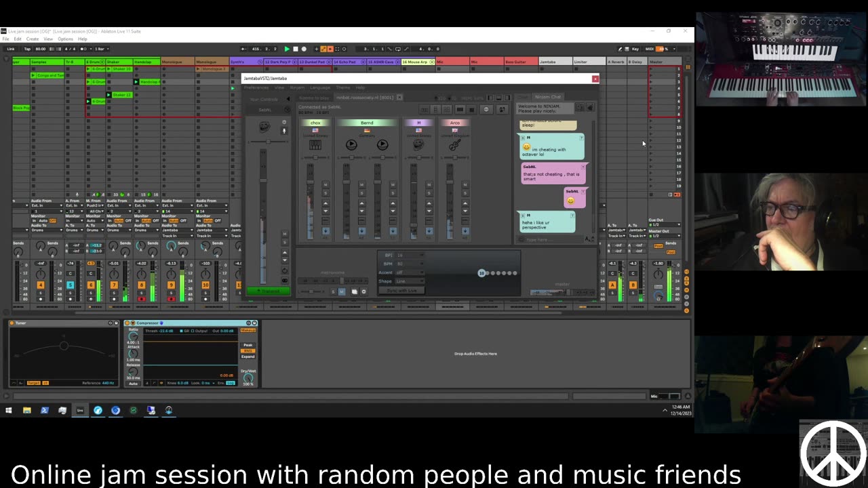Select the Bass Guitar track header
The height and width of the screenshot is (488, 868).
click(x=521, y=62)
